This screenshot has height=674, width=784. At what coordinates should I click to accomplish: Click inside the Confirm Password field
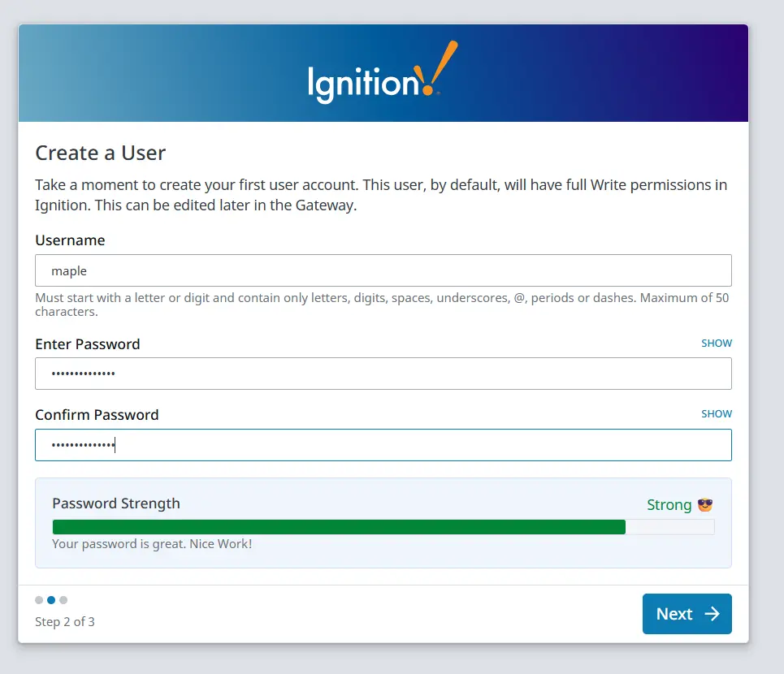pos(382,445)
